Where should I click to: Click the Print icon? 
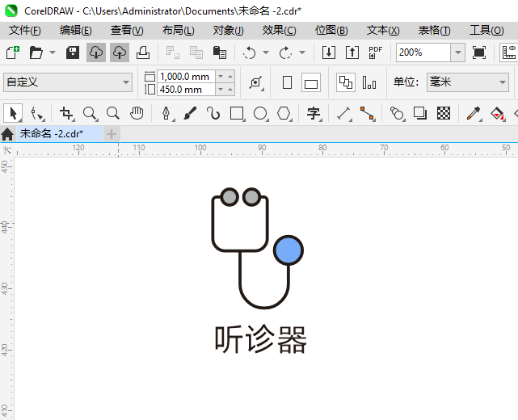(143, 52)
